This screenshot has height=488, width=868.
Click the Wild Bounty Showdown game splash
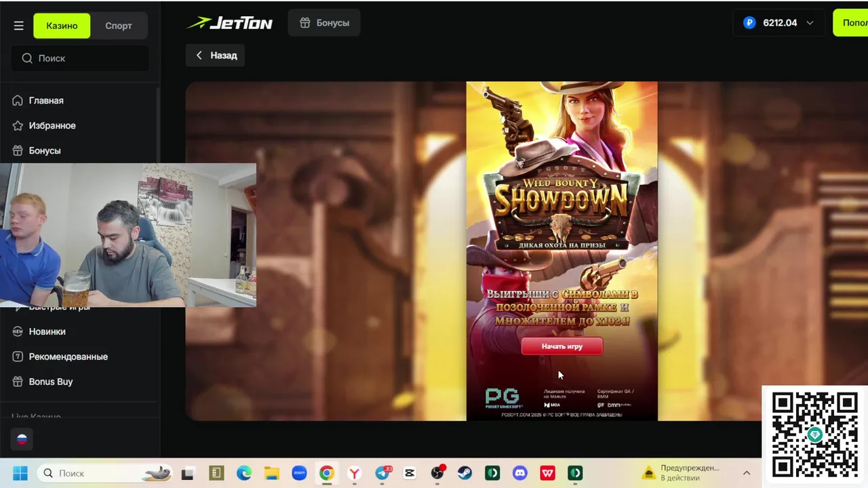pyautogui.click(x=561, y=251)
